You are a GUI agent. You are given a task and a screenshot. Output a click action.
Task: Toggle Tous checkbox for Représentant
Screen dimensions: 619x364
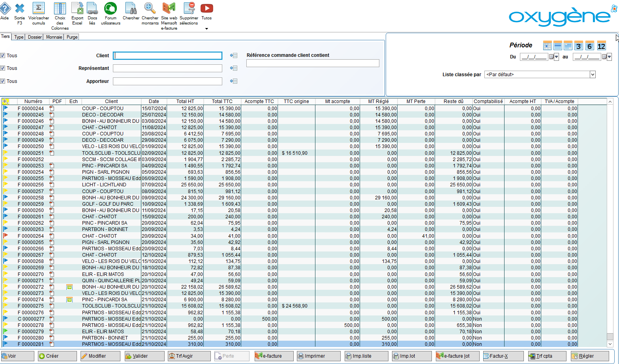coord(3,68)
